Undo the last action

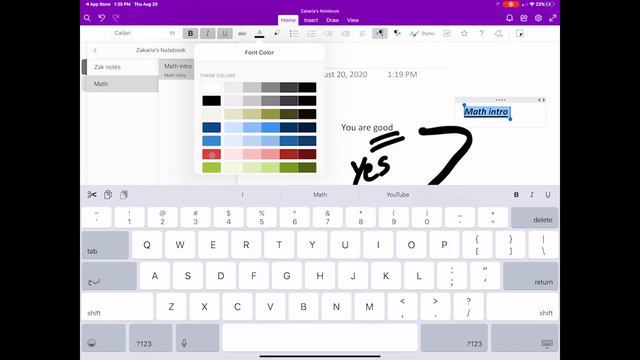[102, 18]
